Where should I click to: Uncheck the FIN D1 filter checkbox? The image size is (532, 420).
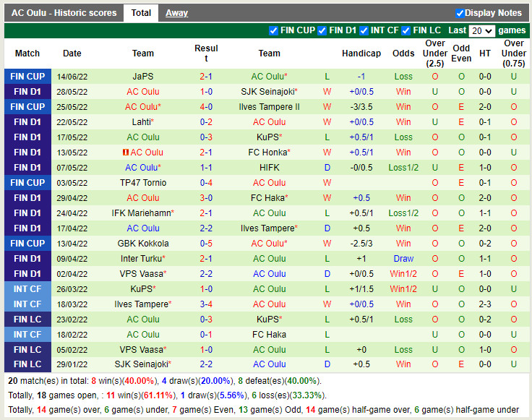(x=322, y=30)
